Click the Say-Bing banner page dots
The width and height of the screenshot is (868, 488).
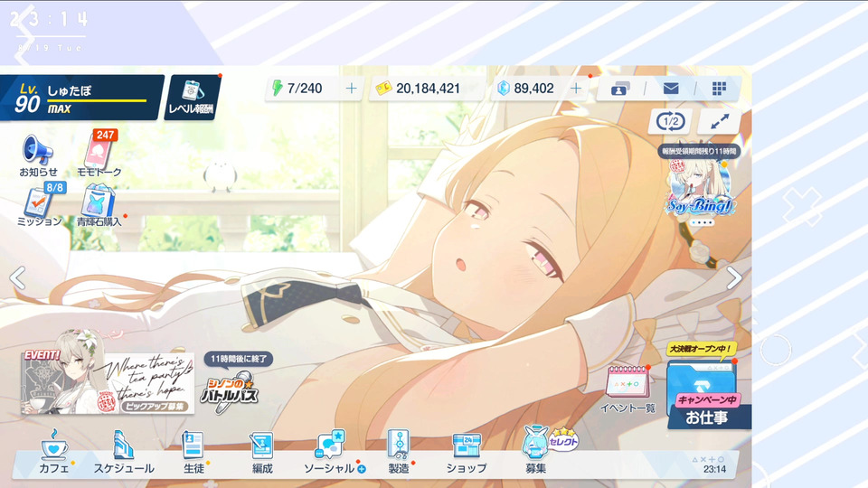(702, 223)
